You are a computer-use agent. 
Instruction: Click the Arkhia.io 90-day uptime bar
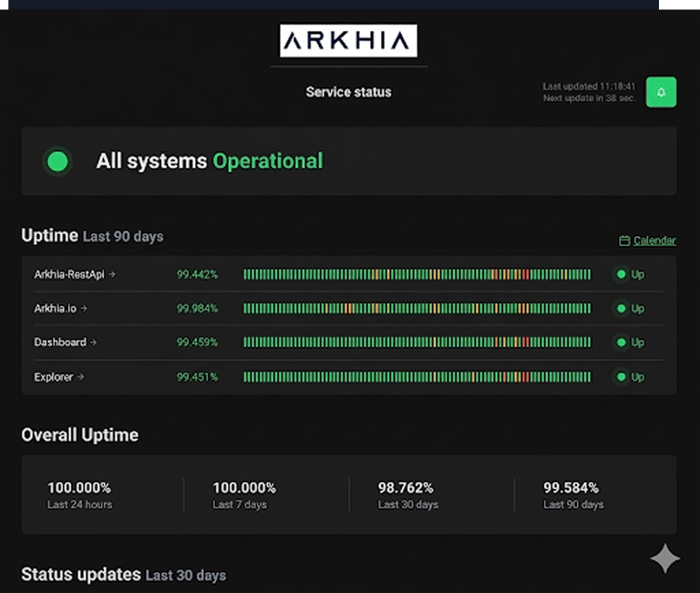417,309
